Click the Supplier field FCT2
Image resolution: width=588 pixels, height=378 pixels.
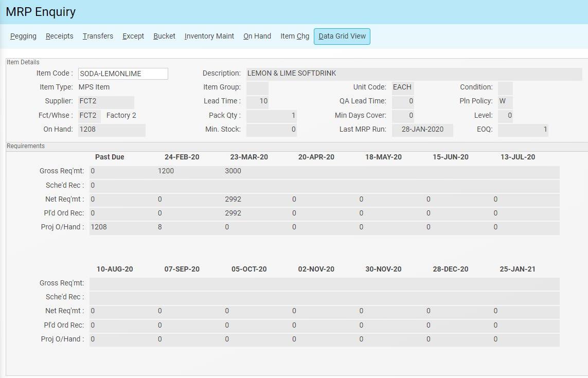click(x=106, y=102)
